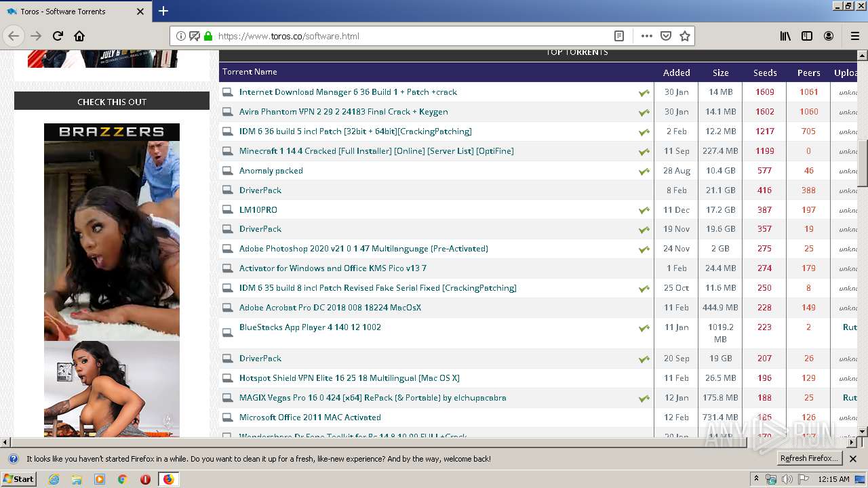The height and width of the screenshot is (488, 868).
Task: Close the Toros Software Torrents tab
Action: tap(140, 12)
